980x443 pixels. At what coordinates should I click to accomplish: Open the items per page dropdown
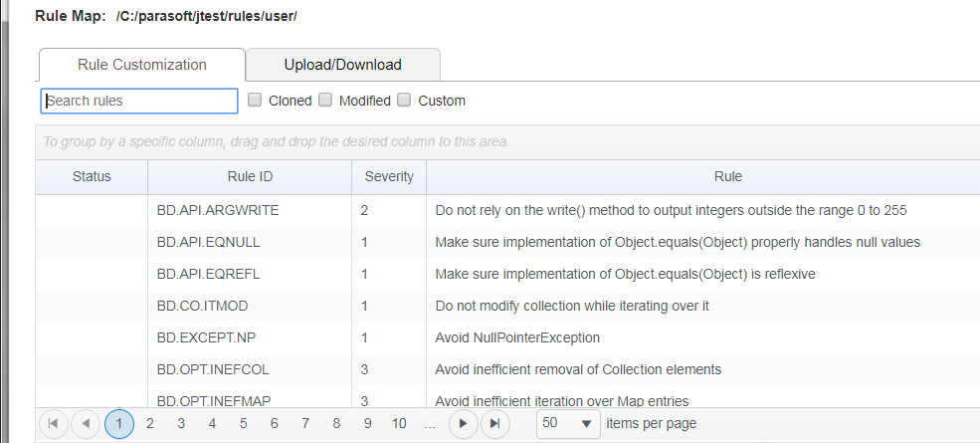pos(568,424)
